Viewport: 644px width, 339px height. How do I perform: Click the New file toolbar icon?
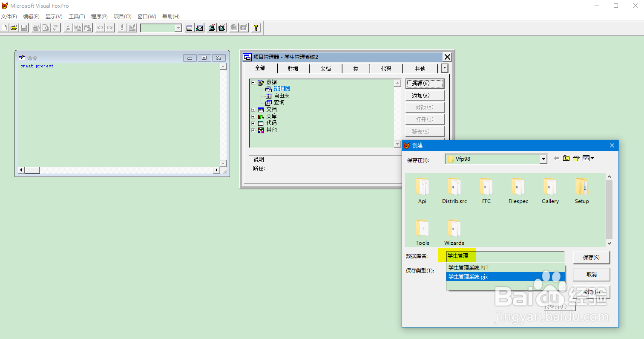(x=4, y=28)
